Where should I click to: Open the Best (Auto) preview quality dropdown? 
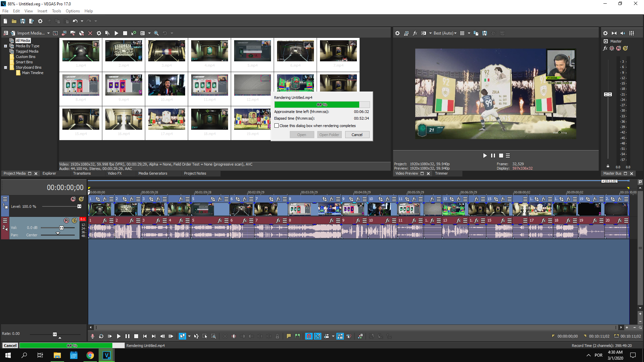click(445, 33)
